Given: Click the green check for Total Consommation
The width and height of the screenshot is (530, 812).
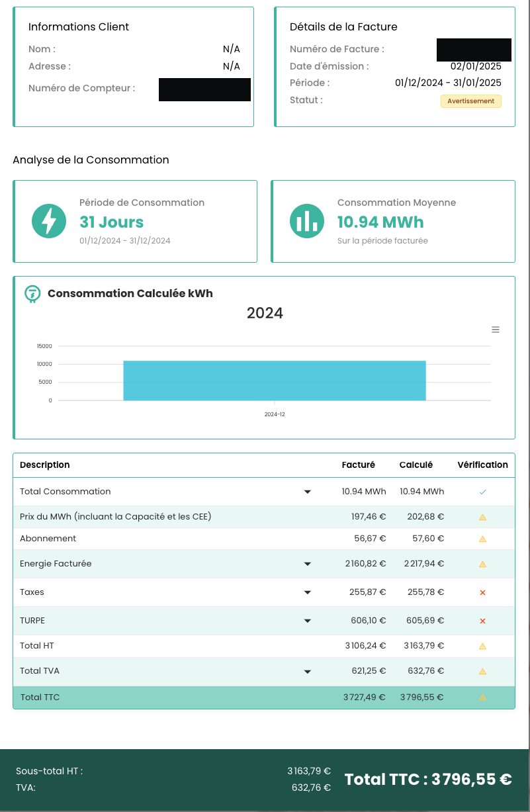Looking at the screenshot, I should 482,492.
